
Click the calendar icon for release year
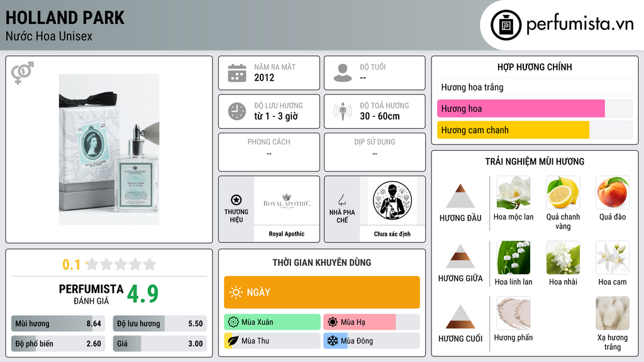237,73
